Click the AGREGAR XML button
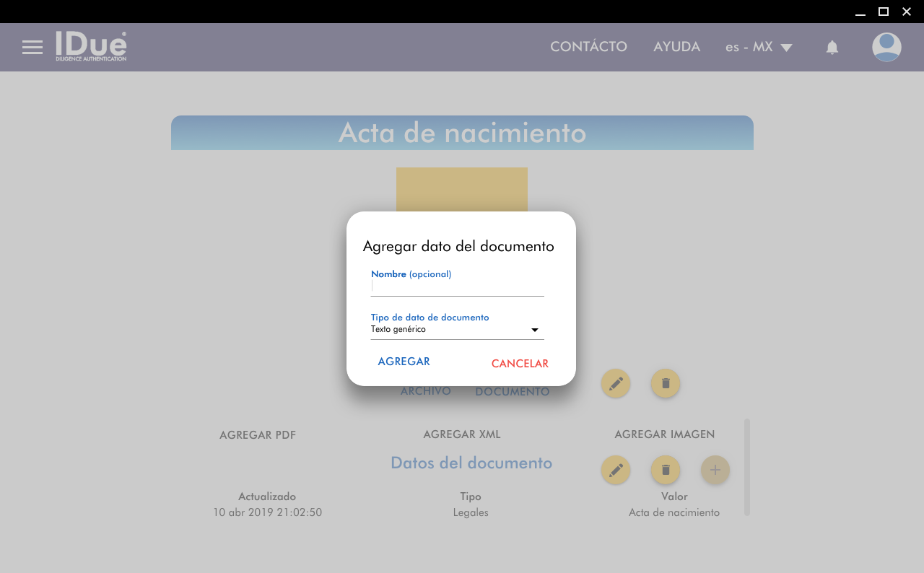This screenshot has width=924, height=573. tap(462, 434)
